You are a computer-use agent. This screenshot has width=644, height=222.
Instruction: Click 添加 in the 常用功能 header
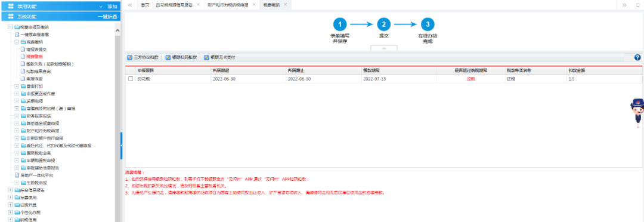pos(113,7)
